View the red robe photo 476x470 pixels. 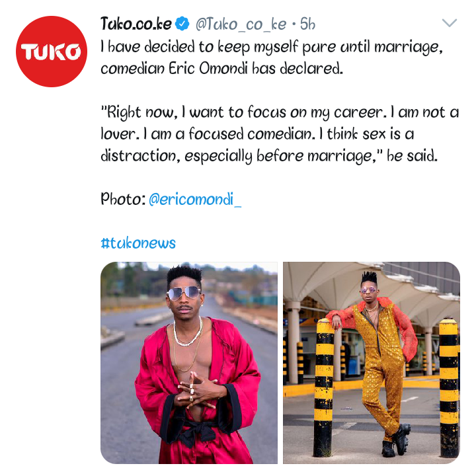point(189,363)
